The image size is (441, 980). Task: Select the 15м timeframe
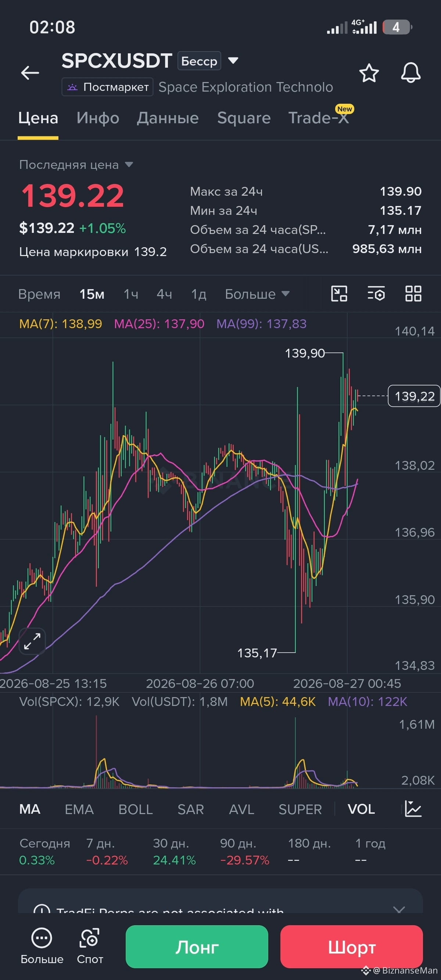pos(92,294)
